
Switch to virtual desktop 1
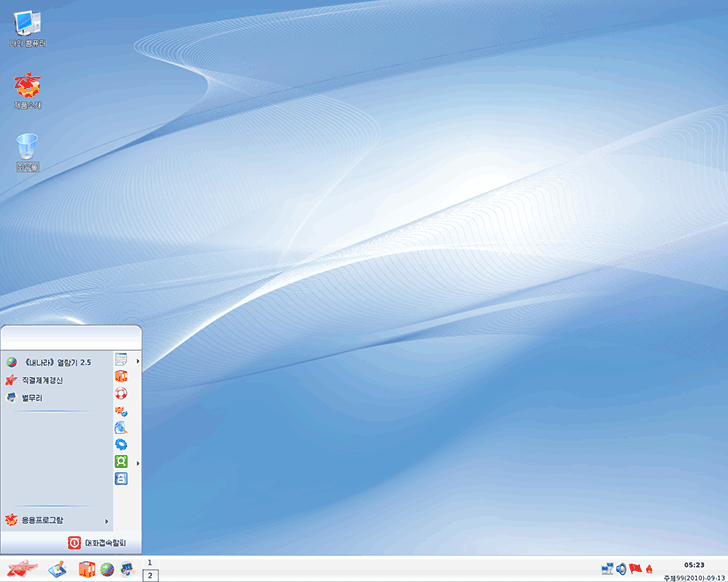150,563
